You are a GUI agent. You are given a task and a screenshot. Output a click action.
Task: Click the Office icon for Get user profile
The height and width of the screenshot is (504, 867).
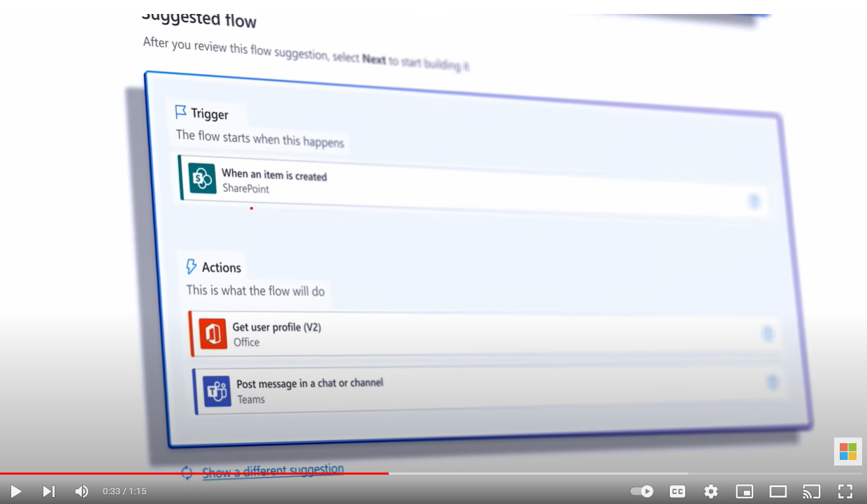[x=213, y=333]
